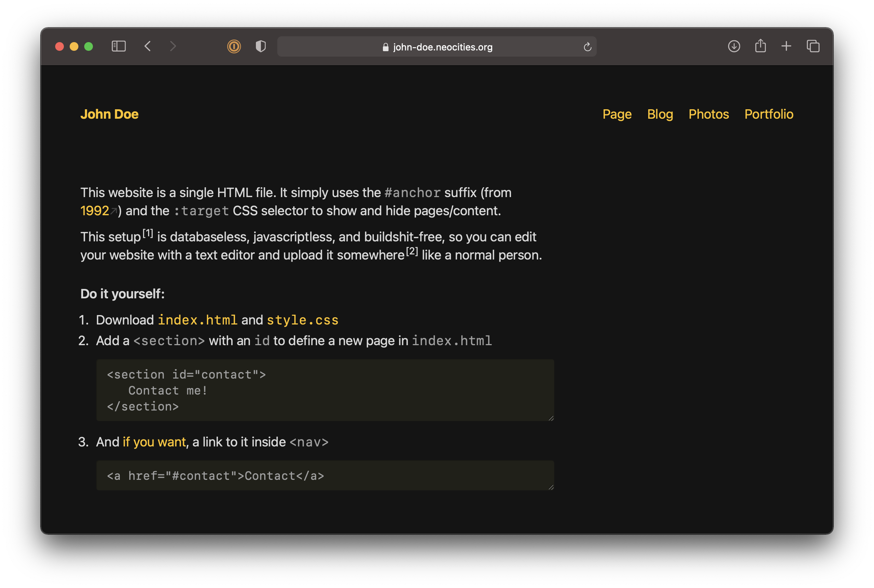Click the "if you want" link

pyautogui.click(x=154, y=442)
